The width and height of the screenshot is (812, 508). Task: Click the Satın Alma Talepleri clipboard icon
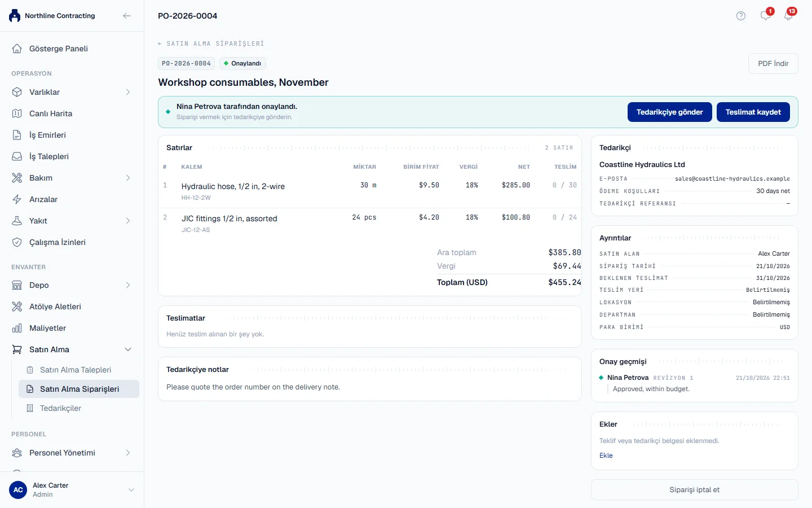click(30, 370)
